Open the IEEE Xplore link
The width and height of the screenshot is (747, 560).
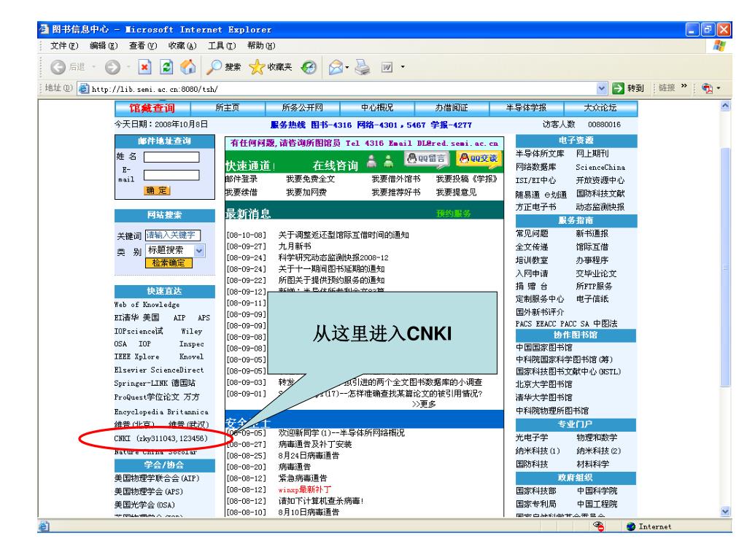(136, 357)
